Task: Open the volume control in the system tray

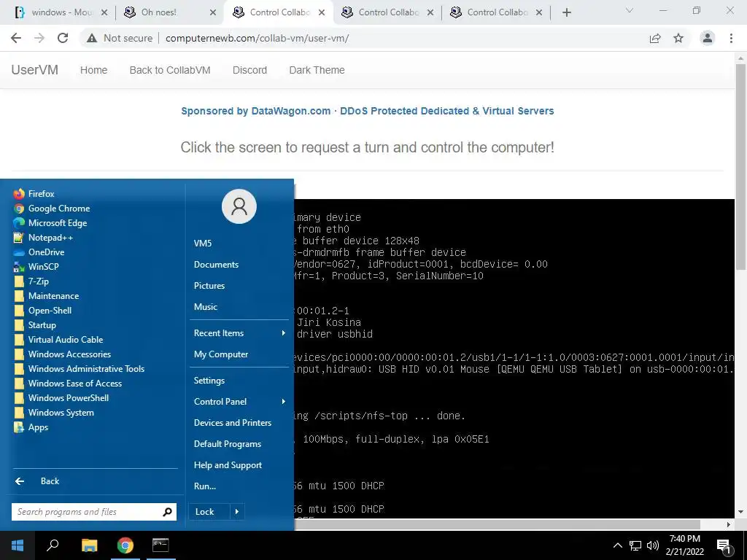Action: pyautogui.click(x=653, y=545)
